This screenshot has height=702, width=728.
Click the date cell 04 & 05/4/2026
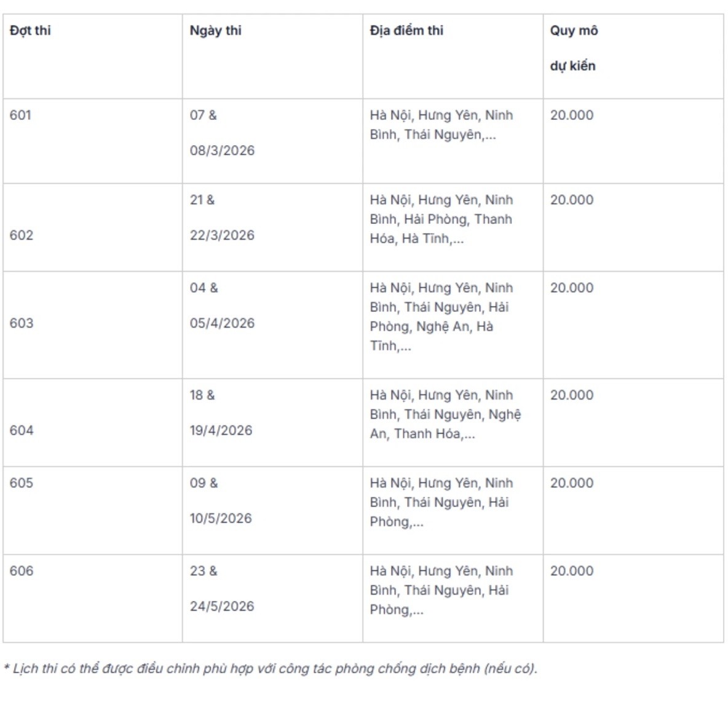click(222, 306)
